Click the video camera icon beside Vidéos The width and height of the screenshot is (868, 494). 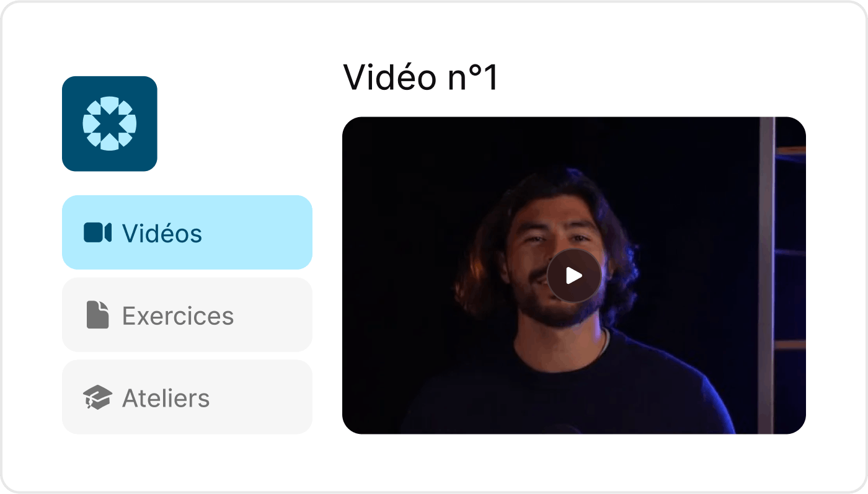(x=97, y=232)
